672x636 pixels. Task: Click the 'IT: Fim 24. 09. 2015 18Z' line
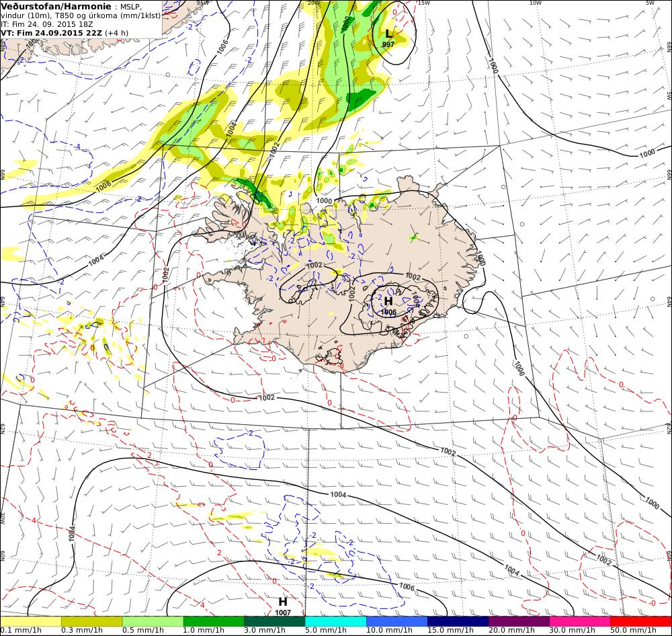[x=47, y=24]
